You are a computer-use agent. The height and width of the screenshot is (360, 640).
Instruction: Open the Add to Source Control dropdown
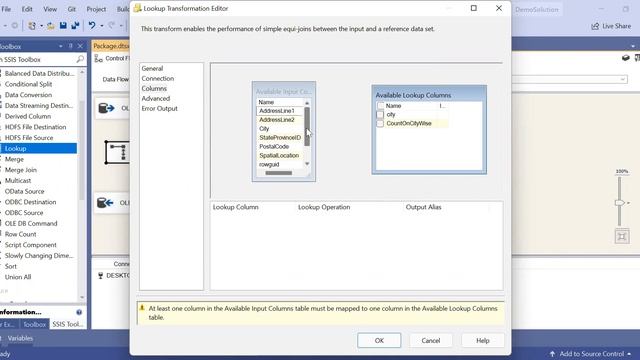tap(629, 354)
